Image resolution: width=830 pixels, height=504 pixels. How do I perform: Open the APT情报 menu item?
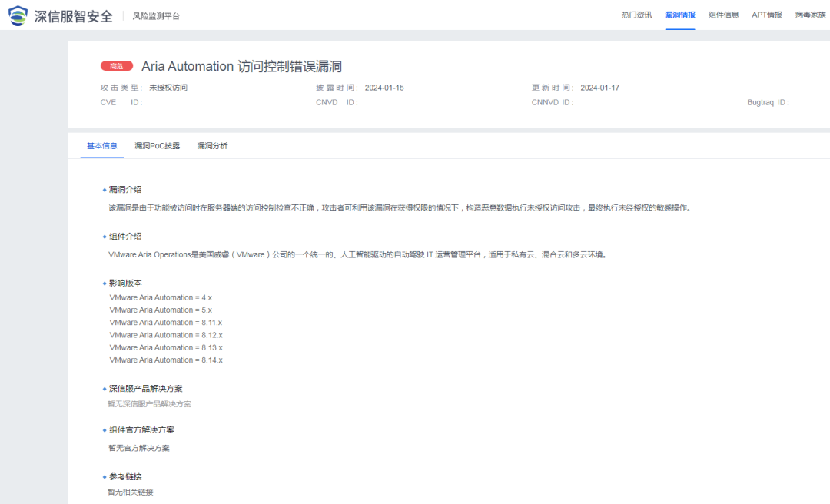point(767,15)
